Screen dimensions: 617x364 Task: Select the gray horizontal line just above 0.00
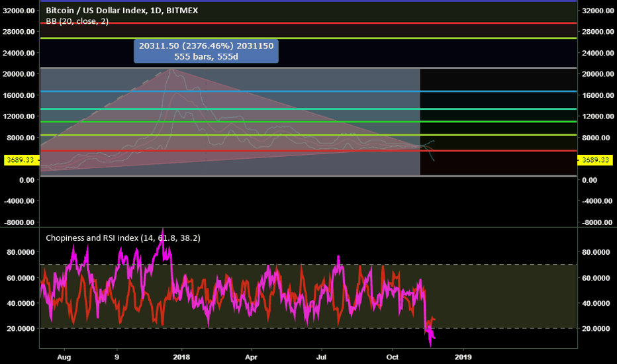click(x=308, y=176)
